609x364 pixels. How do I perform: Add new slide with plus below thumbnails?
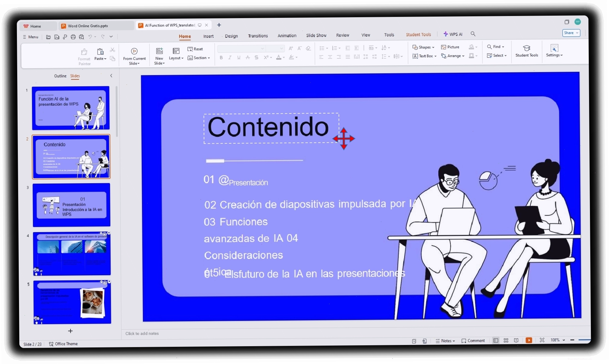pyautogui.click(x=70, y=331)
